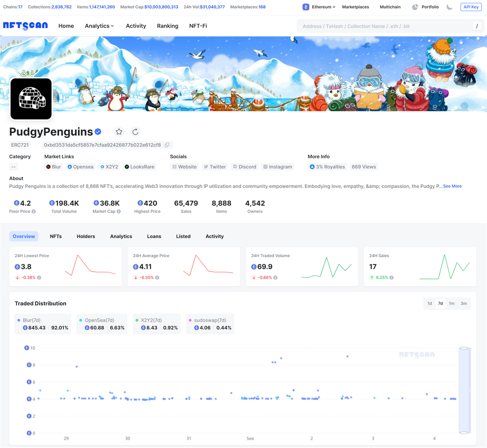Open the Blur market link
This screenshot has height=448, width=487.
click(54, 167)
